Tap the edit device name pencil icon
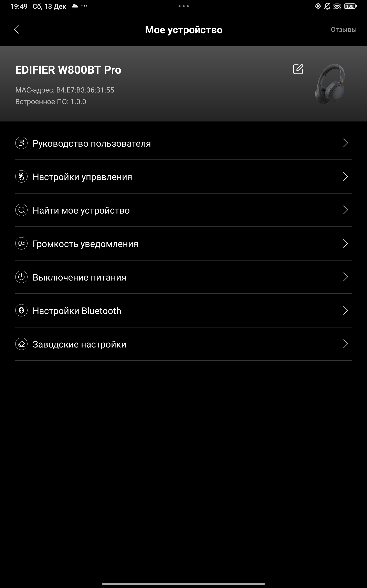 (298, 69)
